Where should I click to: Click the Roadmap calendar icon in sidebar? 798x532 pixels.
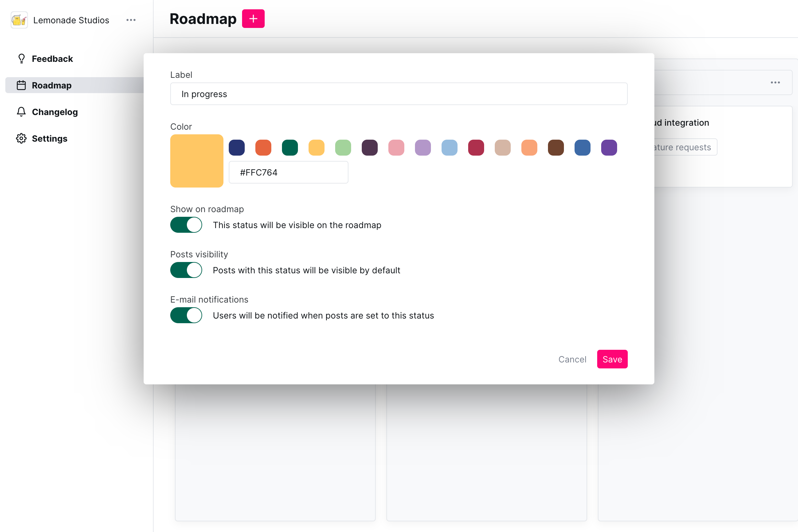pyautogui.click(x=21, y=85)
